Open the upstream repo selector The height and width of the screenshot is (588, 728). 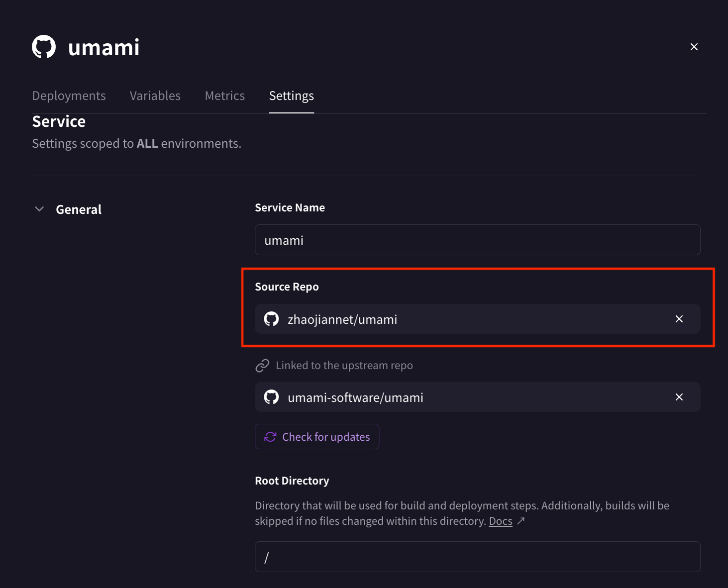pos(448,397)
